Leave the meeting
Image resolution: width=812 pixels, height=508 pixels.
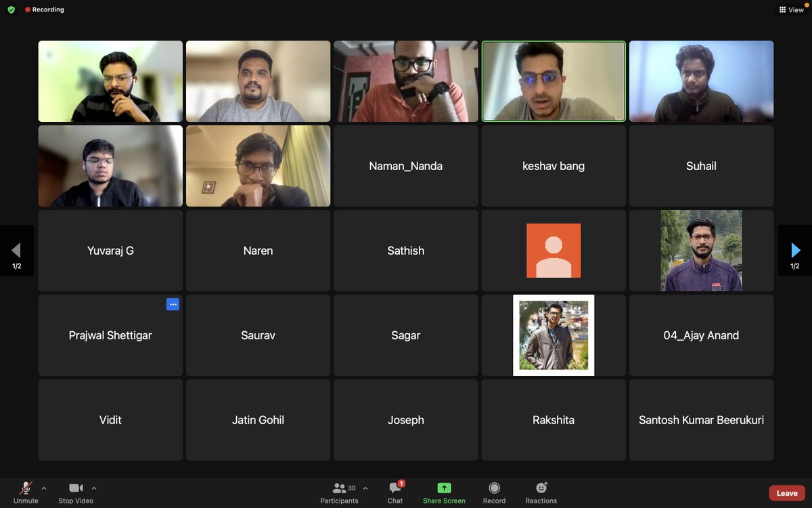pyautogui.click(x=787, y=493)
